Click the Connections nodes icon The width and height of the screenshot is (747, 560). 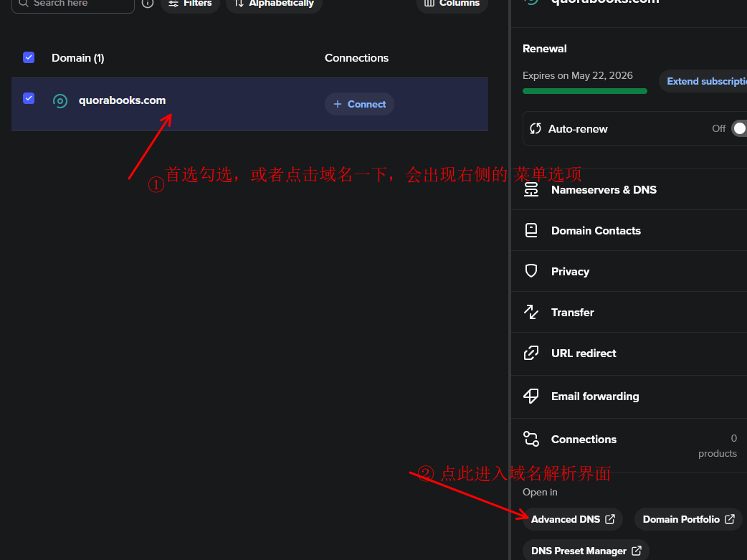(531, 439)
